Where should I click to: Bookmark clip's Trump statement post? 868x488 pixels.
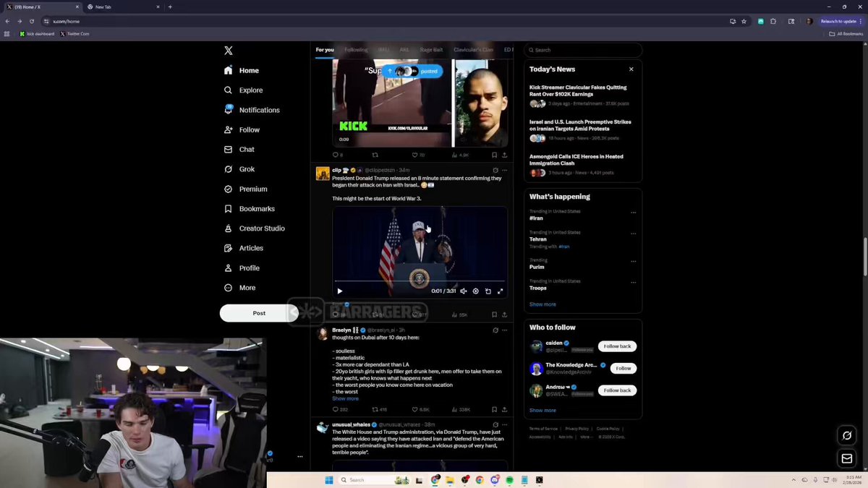[x=495, y=314]
